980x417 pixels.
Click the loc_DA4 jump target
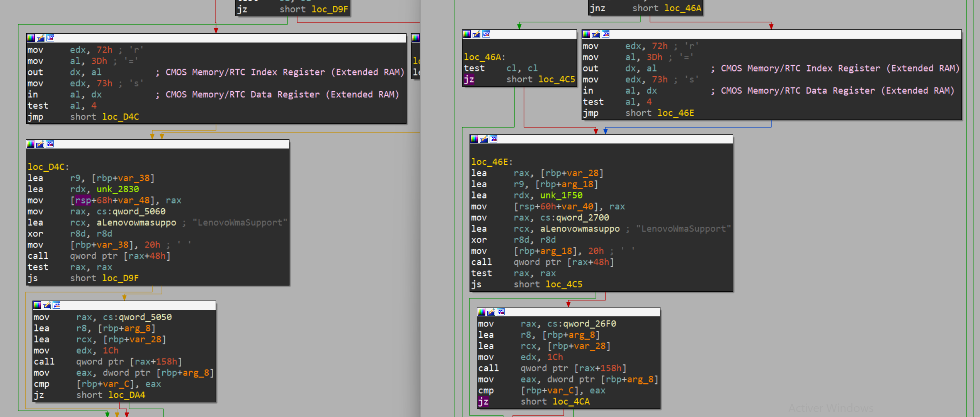coord(126,395)
